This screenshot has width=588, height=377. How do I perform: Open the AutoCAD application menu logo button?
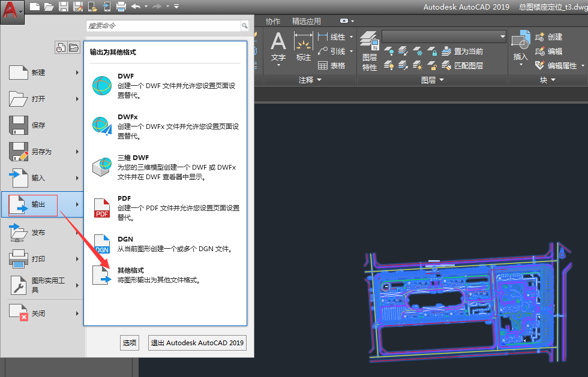pyautogui.click(x=12, y=11)
